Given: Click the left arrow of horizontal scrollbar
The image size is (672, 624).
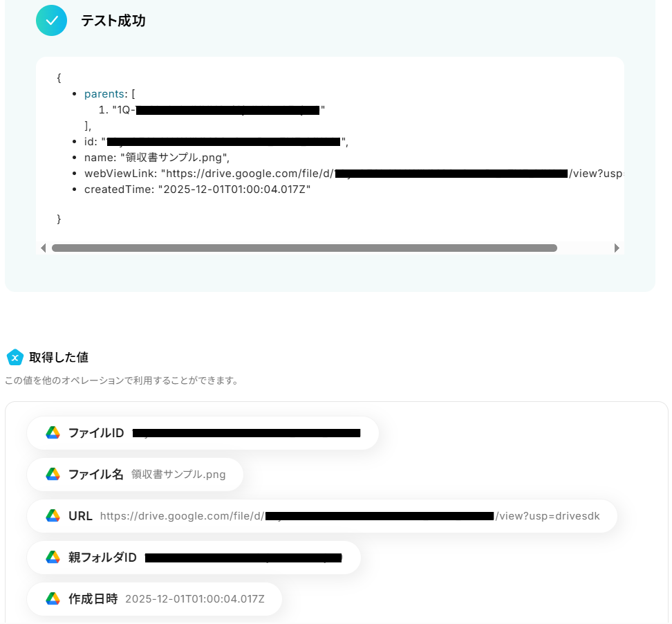Looking at the screenshot, I should (43, 248).
